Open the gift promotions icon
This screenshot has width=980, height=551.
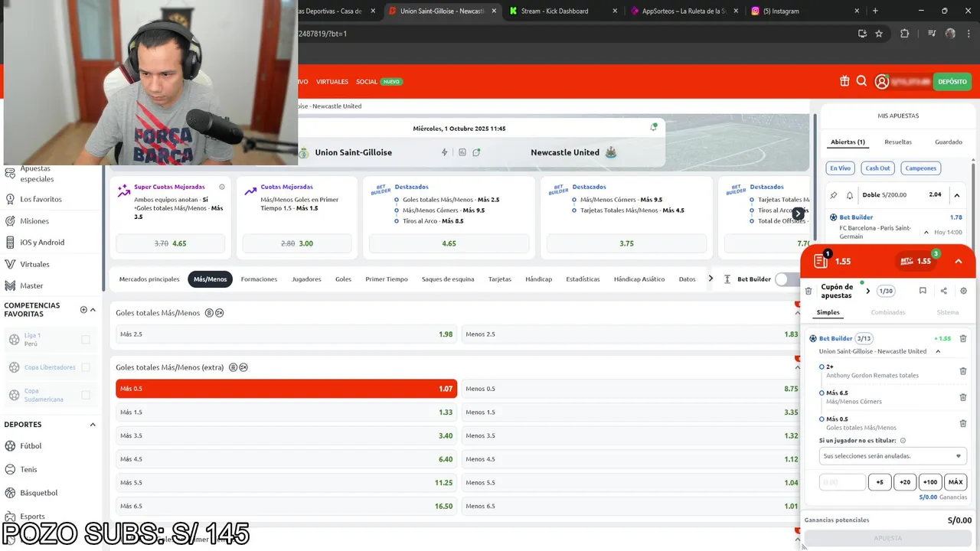pos(844,81)
